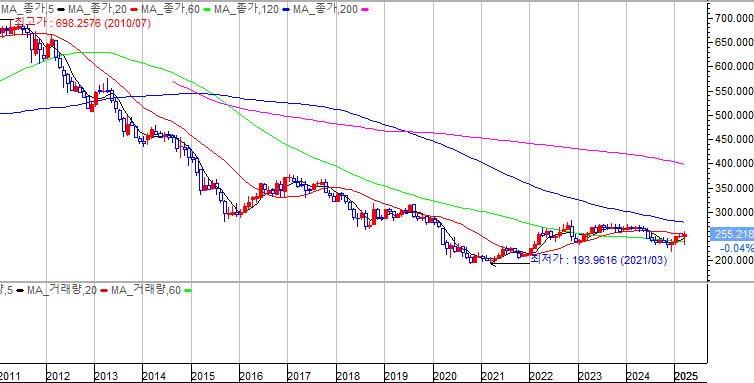Click the 2020 year label on time axis
The width and height of the screenshot is (754, 383).
point(444,375)
